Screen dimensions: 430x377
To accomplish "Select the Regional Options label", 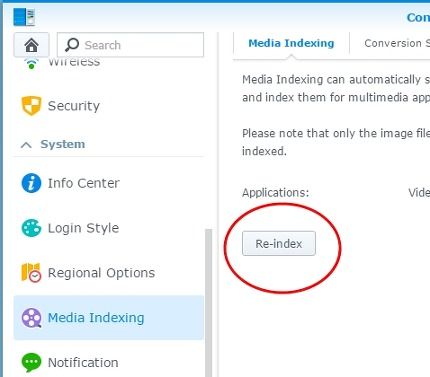I will pyautogui.click(x=101, y=273).
